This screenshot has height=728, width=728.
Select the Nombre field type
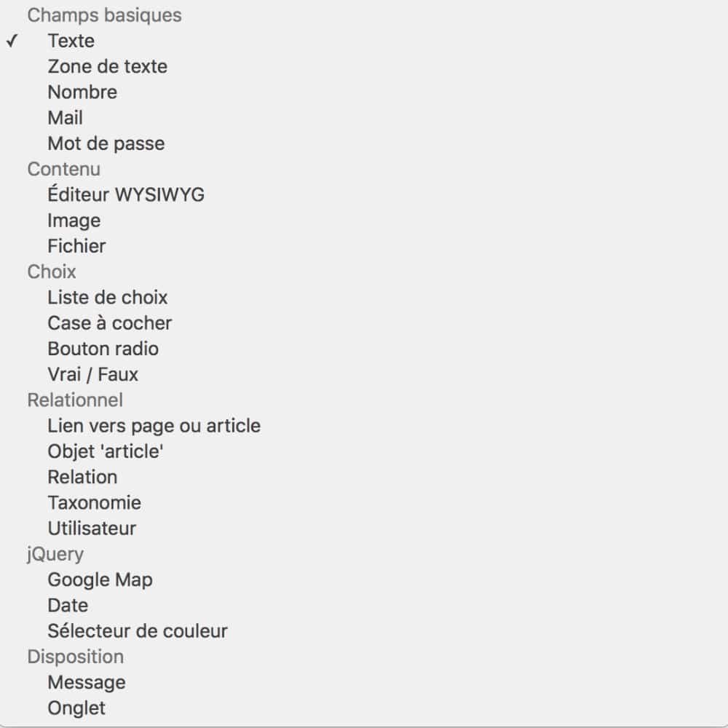point(82,92)
